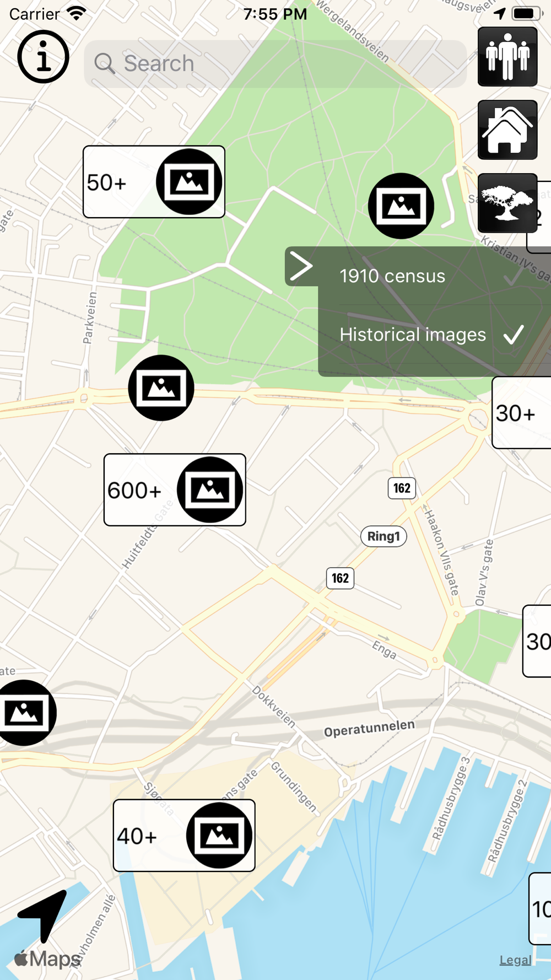The image size is (551, 980).
Task: Open the house buildings layer button
Action: (x=507, y=130)
